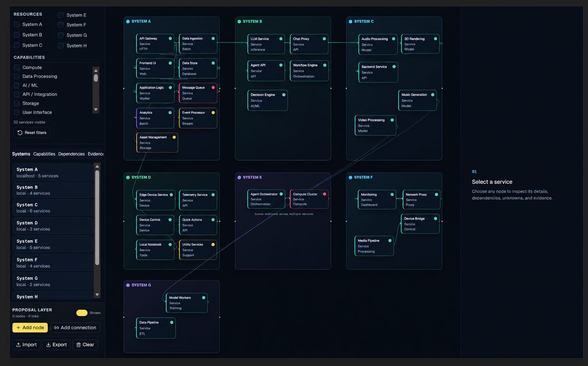This screenshot has width=588, height=366.
Task: Click the Clear button
Action: tap(85, 345)
